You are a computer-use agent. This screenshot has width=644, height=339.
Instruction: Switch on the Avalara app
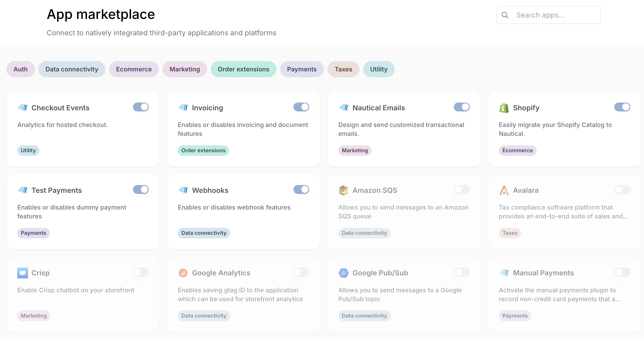pyautogui.click(x=622, y=190)
